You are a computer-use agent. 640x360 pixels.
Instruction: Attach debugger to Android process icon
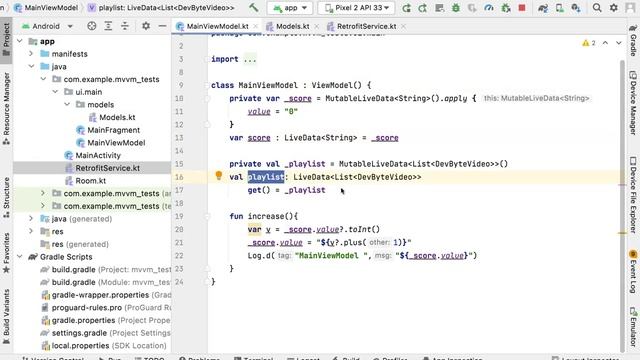click(x=506, y=8)
